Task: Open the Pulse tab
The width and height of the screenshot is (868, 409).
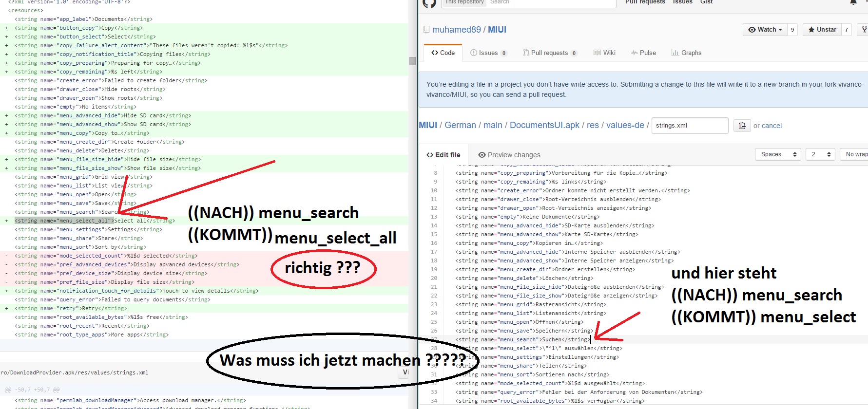Action: [643, 53]
